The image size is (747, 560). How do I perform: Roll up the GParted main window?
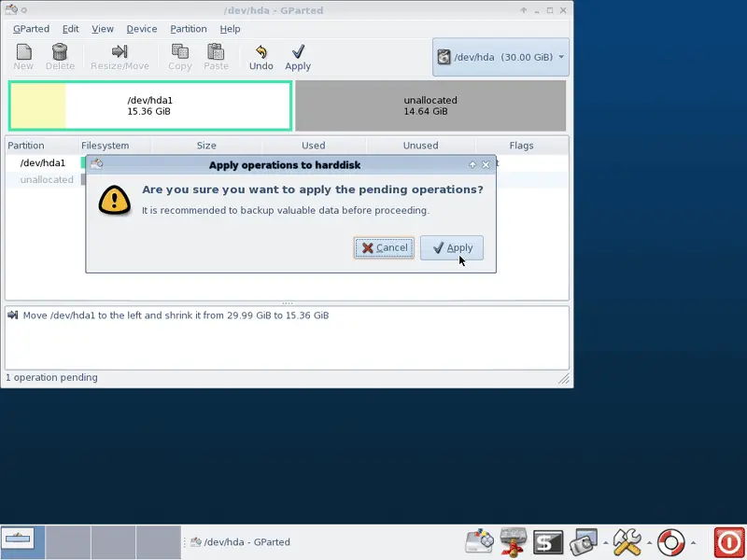pyautogui.click(x=524, y=10)
